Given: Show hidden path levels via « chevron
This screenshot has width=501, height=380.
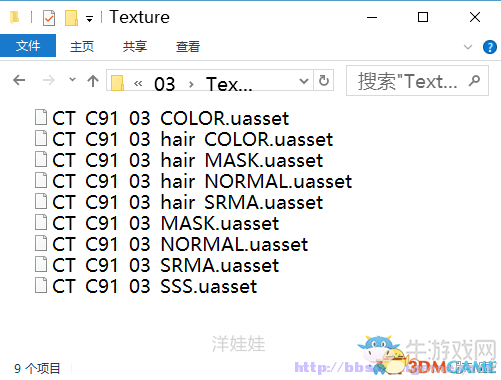Looking at the screenshot, I should (138, 83).
